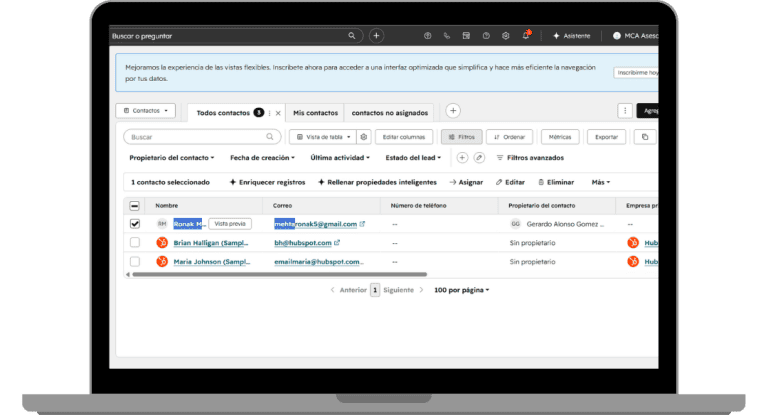The height and width of the screenshot is (415, 768).
Task: Check the Brian Halligan row checkbox
Action: pyautogui.click(x=135, y=243)
